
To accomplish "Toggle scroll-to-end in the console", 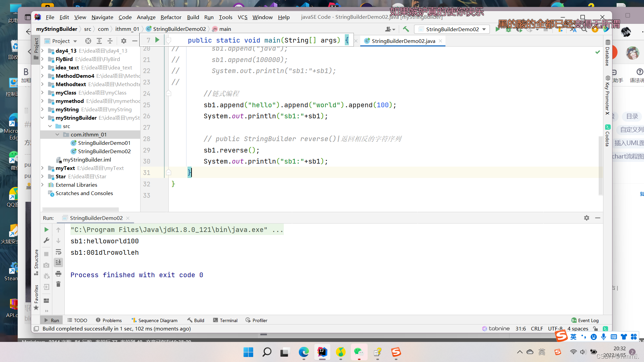I will pos(58,262).
